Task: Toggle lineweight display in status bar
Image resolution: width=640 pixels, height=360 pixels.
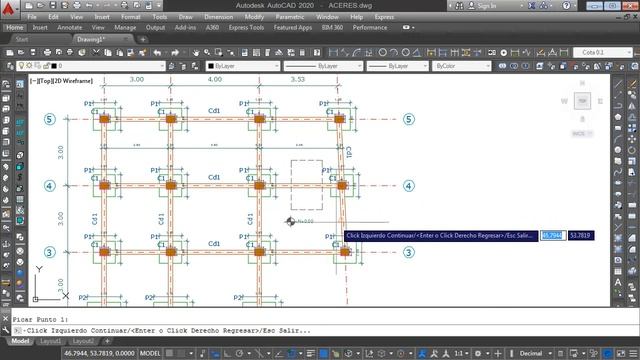Action: pyautogui.click(x=310, y=353)
